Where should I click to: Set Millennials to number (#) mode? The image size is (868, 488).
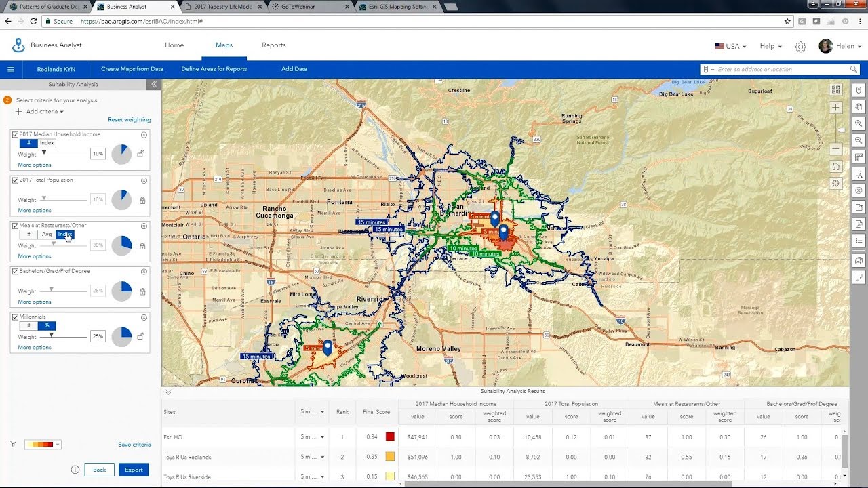click(x=28, y=325)
